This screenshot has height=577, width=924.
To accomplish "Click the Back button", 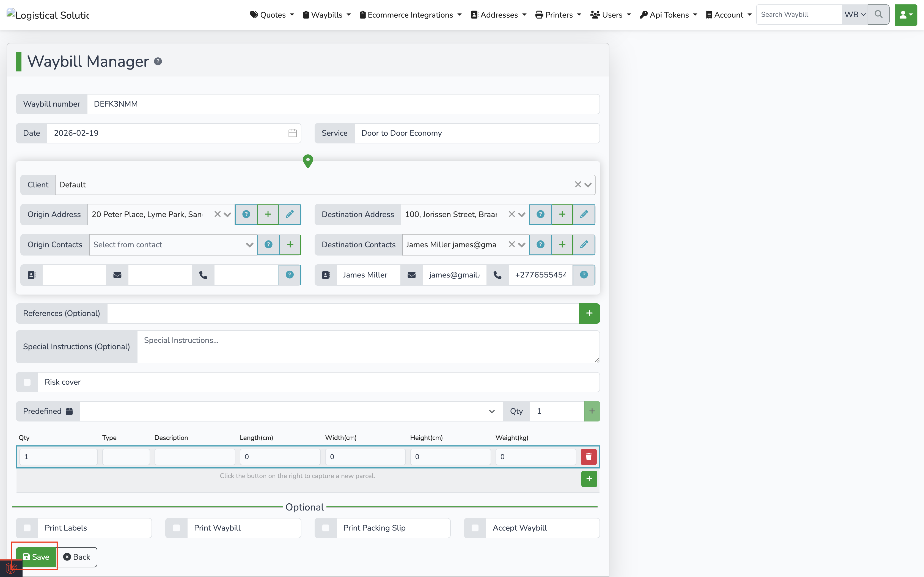I will tap(77, 557).
